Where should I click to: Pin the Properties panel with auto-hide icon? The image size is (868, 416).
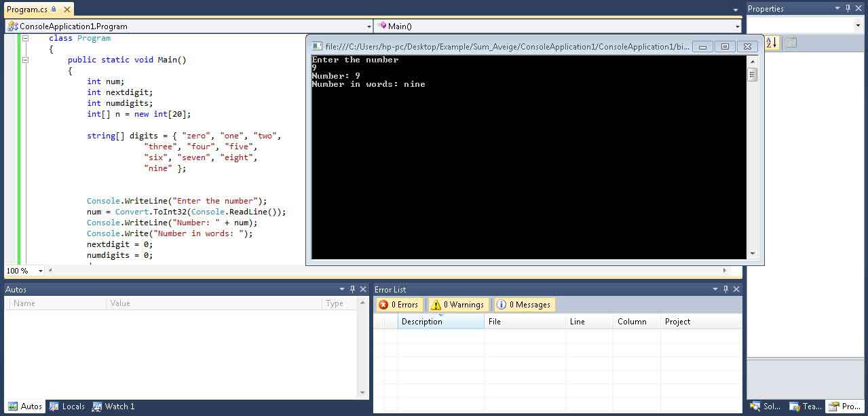coord(848,8)
